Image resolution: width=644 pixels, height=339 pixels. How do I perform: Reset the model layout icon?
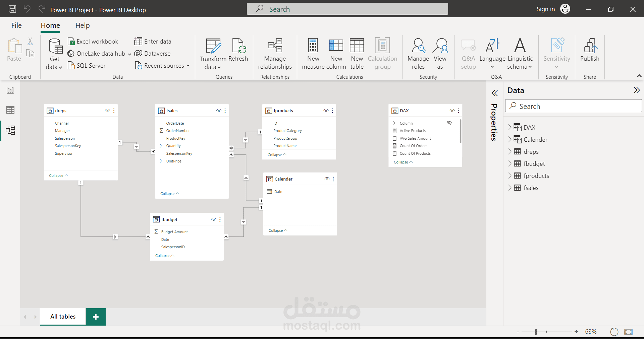pyautogui.click(x=614, y=332)
